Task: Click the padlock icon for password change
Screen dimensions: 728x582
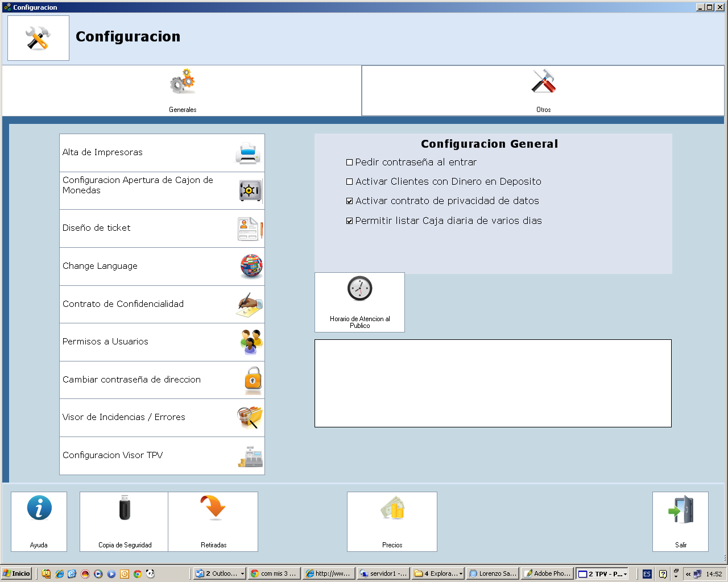Action: point(253,380)
